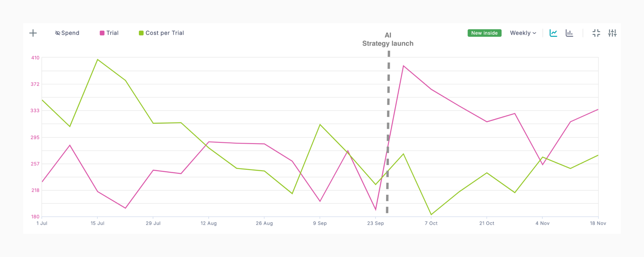Click the dashed vertical launch marker line

pos(388,127)
